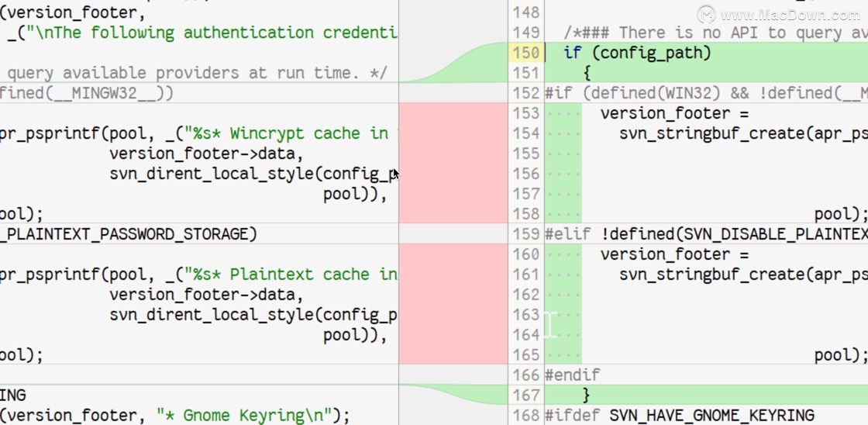Click the Wincrypt cache string in left pane

click(x=291, y=133)
